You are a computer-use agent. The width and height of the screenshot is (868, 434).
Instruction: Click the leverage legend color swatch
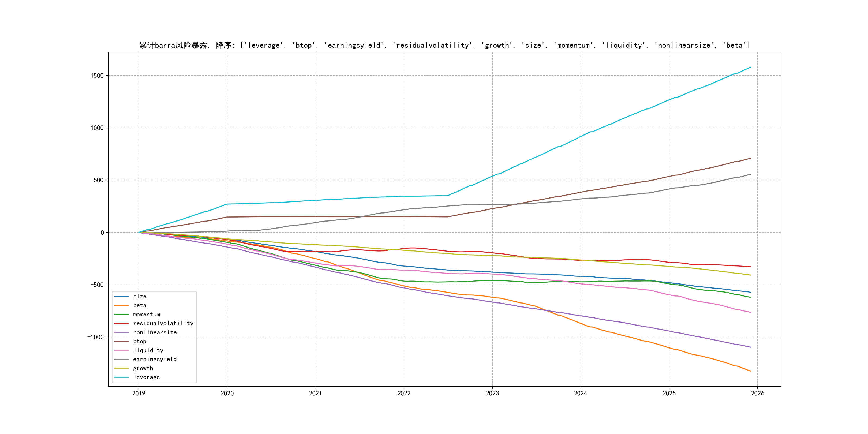click(121, 377)
